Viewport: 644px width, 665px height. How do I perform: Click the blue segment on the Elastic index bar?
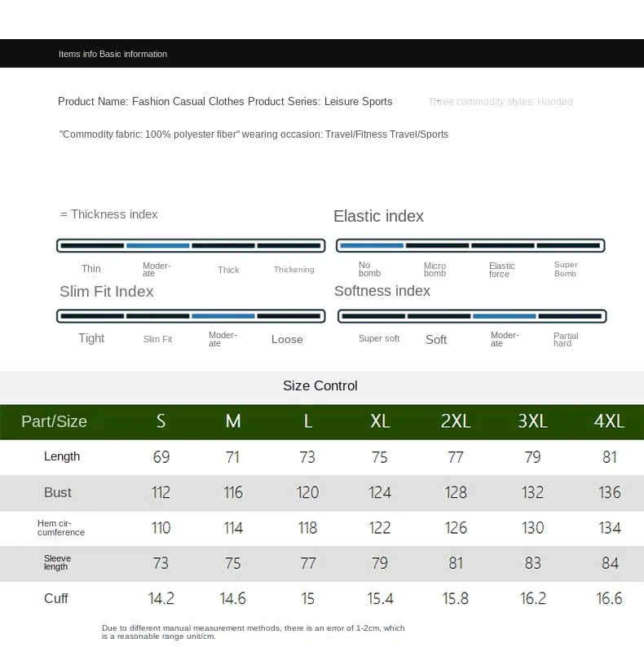click(x=371, y=245)
